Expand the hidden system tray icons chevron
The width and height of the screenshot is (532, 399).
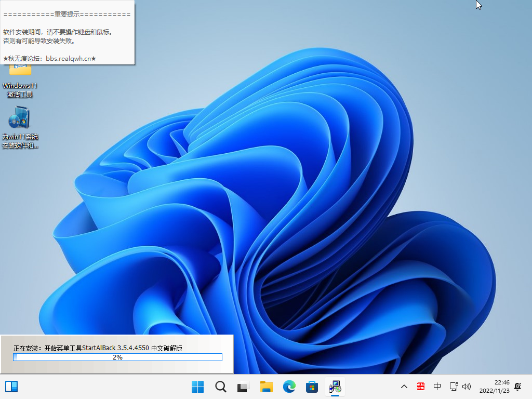pos(404,387)
